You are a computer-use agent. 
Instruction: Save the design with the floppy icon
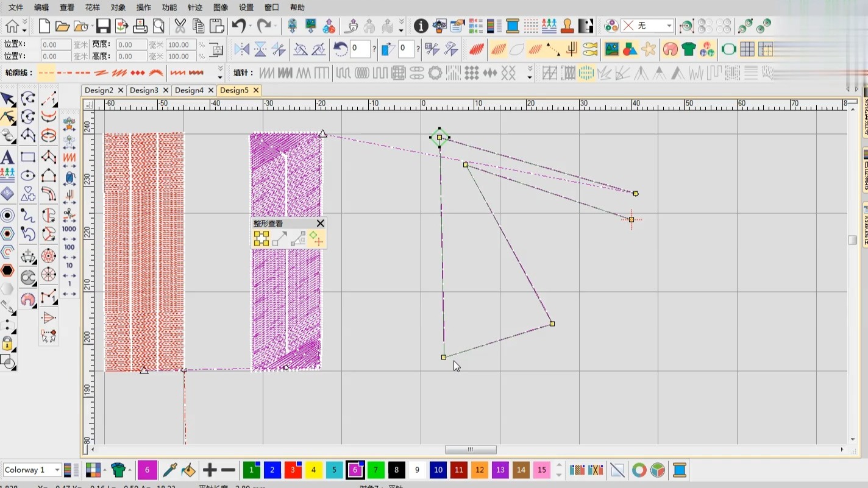click(x=103, y=26)
